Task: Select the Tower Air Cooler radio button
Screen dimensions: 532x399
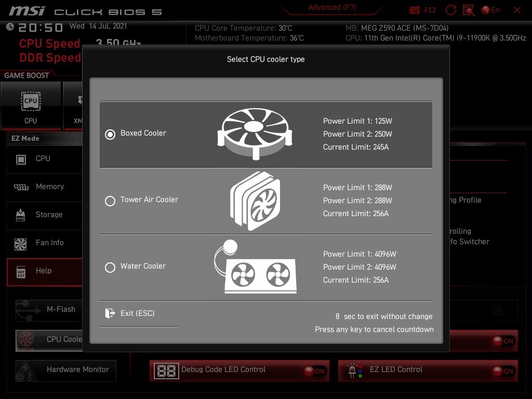Action: click(x=110, y=201)
